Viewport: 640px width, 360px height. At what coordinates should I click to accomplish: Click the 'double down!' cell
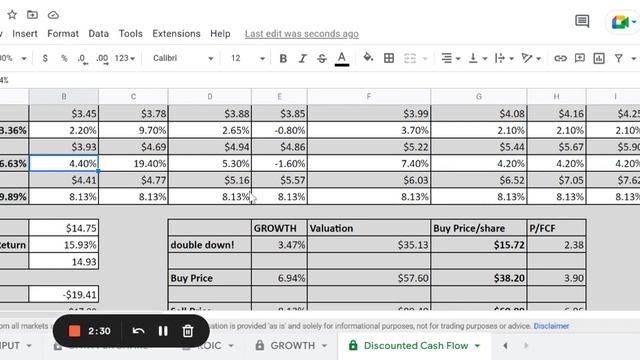click(210, 245)
